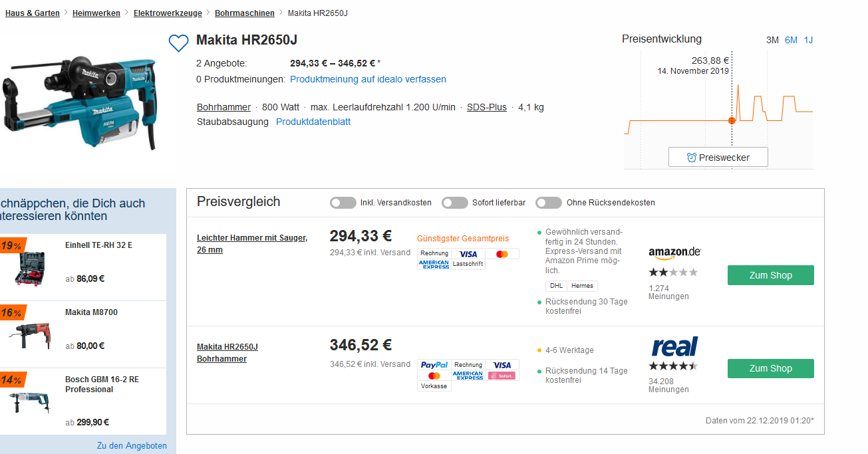Viewport: 868px width, 454px height.
Task: Click Zum Shop for Amazon offer
Action: [770, 275]
